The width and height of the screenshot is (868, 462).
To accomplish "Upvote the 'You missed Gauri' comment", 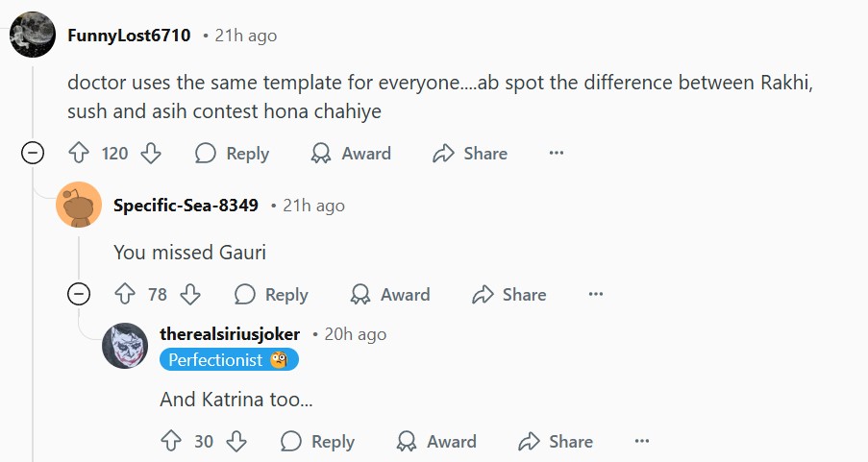I will [x=125, y=295].
